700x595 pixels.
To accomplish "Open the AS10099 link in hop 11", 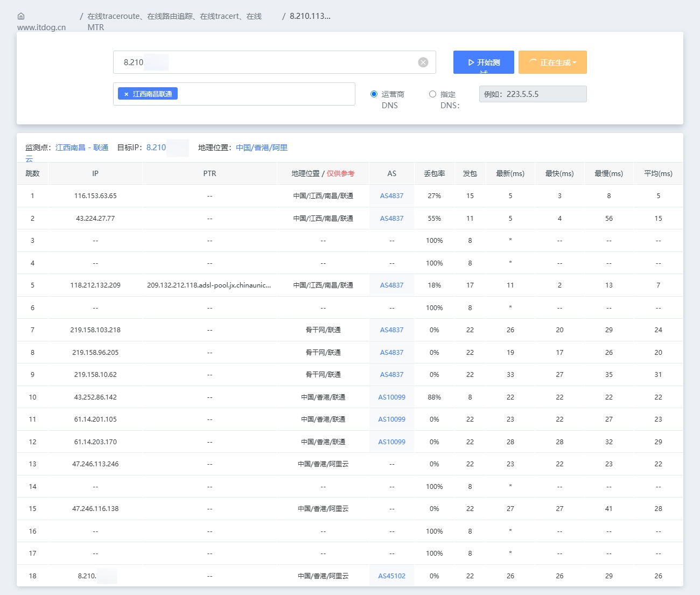I will point(391,419).
